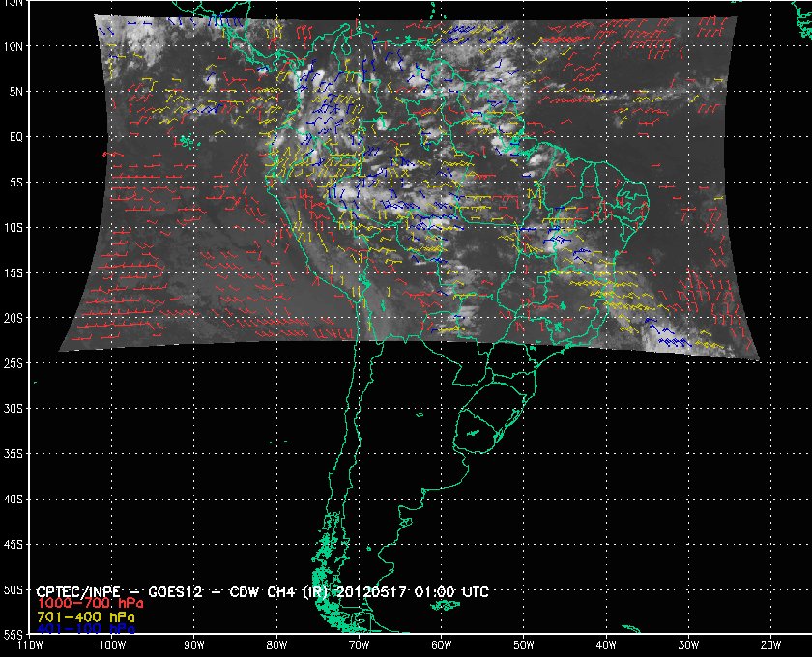
Task: Click the 90W longitude label
Action: point(194,645)
